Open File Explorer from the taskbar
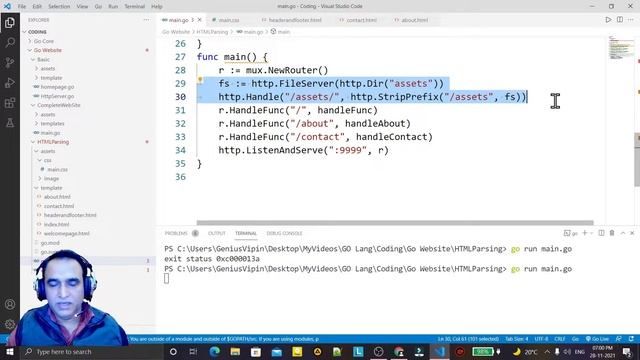 [235, 351]
